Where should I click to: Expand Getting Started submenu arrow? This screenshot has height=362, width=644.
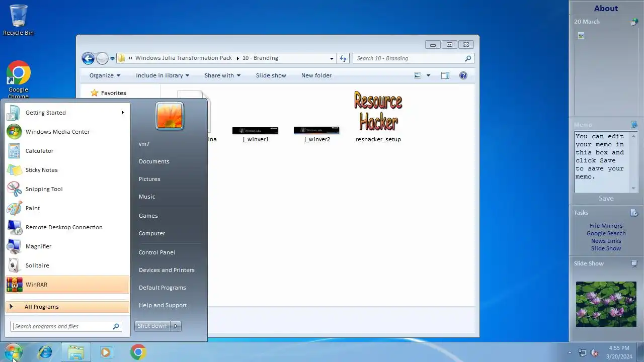click(x=122, y=113)
